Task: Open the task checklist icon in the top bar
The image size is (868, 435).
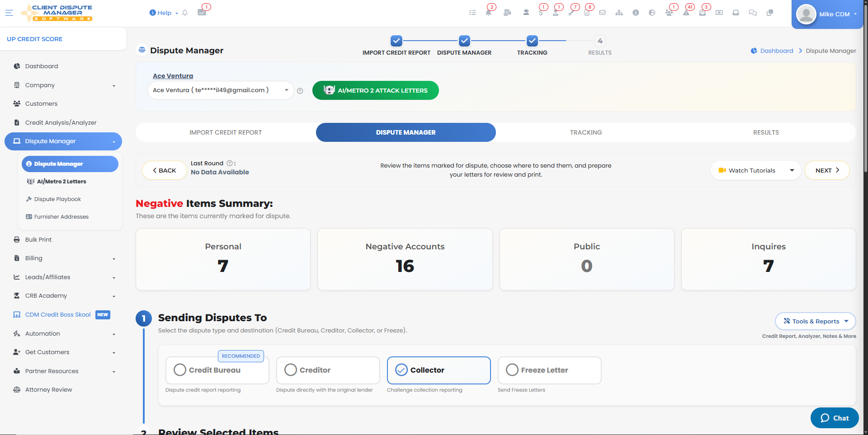Action: pyautogui.click(x=472, y=13)
